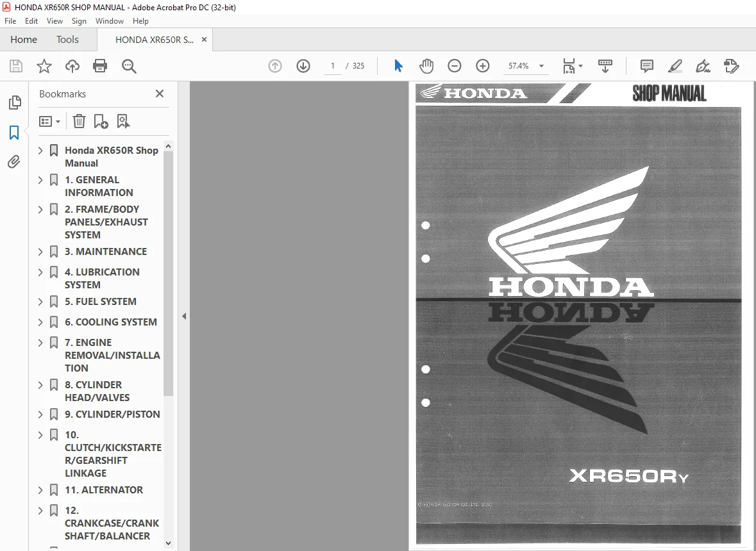Expand 11. ALTERNATOR bookmark

[x=40, y=490]
